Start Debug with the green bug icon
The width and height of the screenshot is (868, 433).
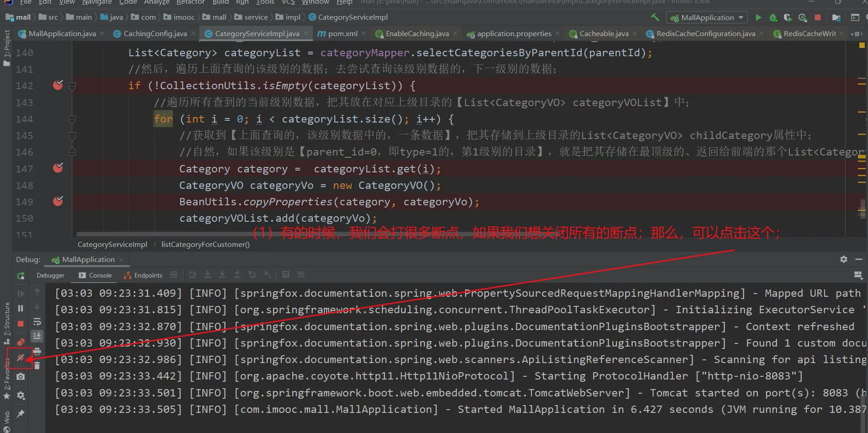pos(773,17)
